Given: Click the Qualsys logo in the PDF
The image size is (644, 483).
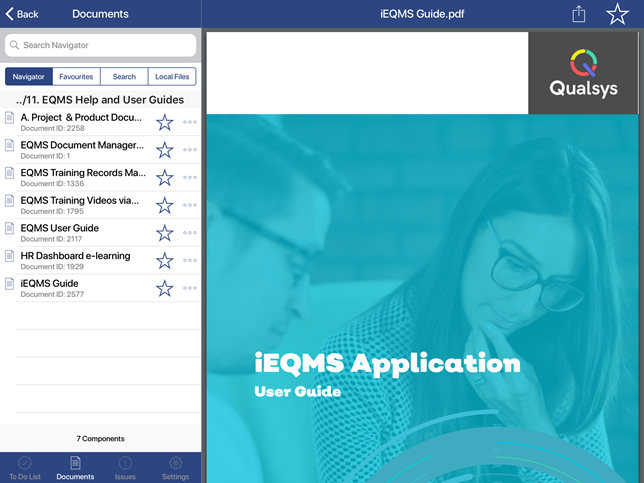Looking at the screenshot, I should [x=583, y=73].
